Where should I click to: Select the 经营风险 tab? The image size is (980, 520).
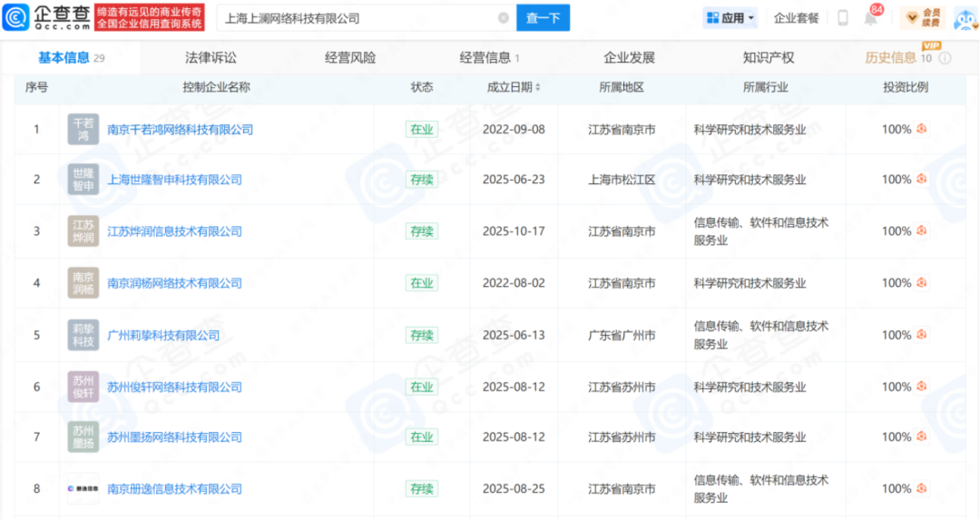tap(350, 58)
